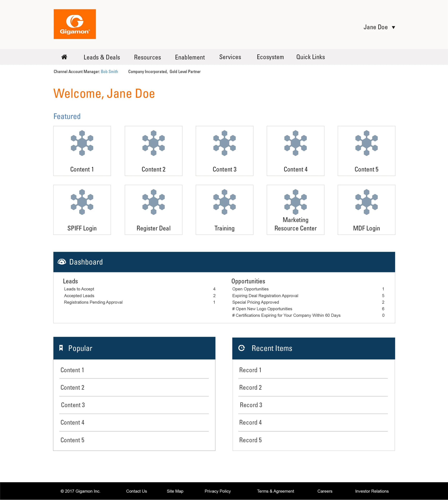This screenshot has height=500, width=448.
Task: Open the MDF Login tile icon
Action: coord(366,202)
